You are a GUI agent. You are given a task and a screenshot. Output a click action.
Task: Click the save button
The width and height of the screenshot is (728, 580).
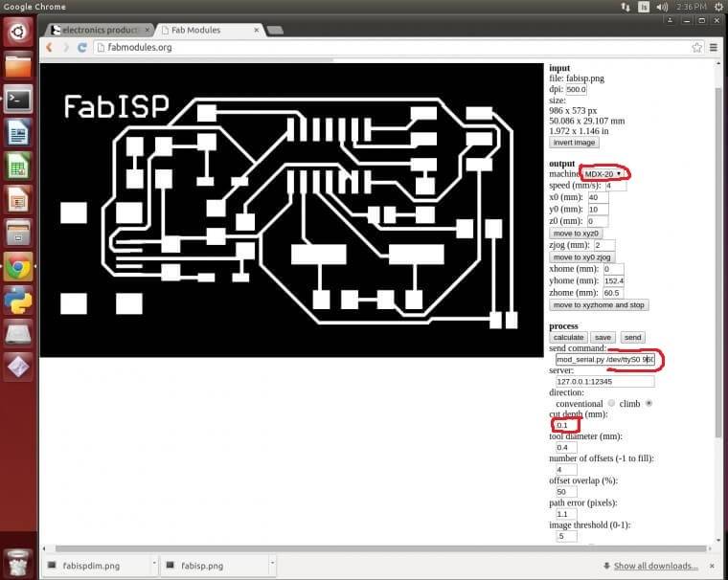603,337
